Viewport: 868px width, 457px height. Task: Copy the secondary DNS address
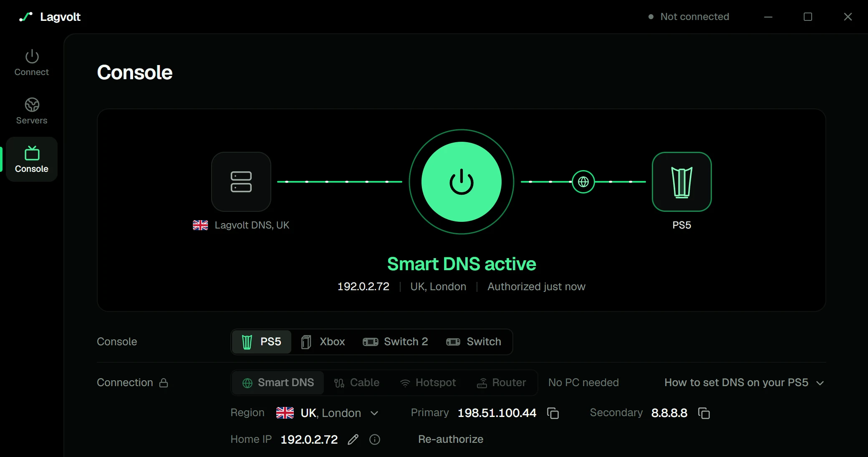(704, 413)
